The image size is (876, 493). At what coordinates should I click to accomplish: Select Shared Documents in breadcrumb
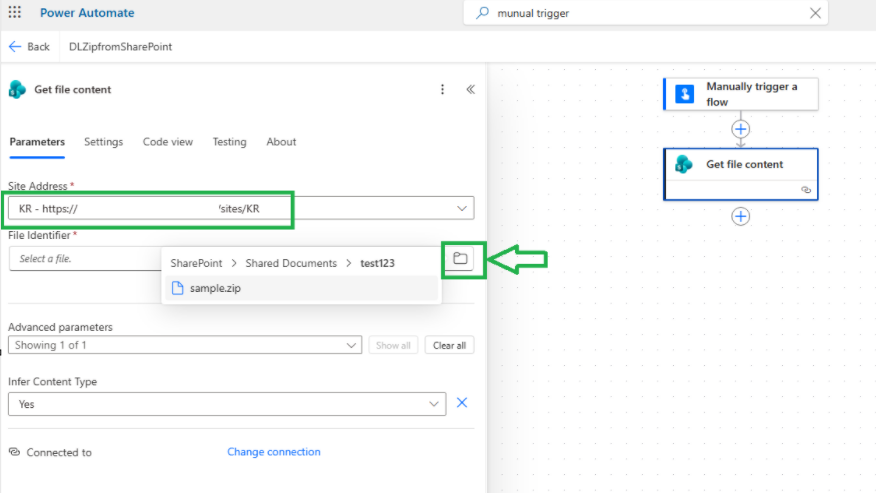[291, 263]
